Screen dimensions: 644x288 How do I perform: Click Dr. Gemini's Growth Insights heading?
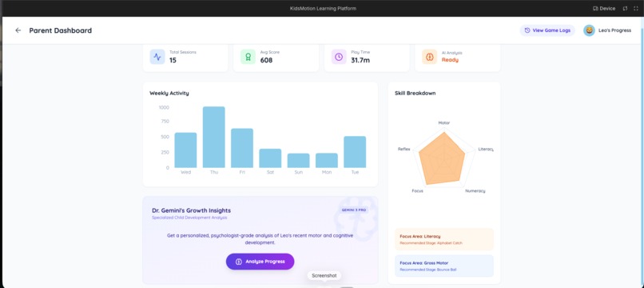pyautogui.click(x=192, y=210)
